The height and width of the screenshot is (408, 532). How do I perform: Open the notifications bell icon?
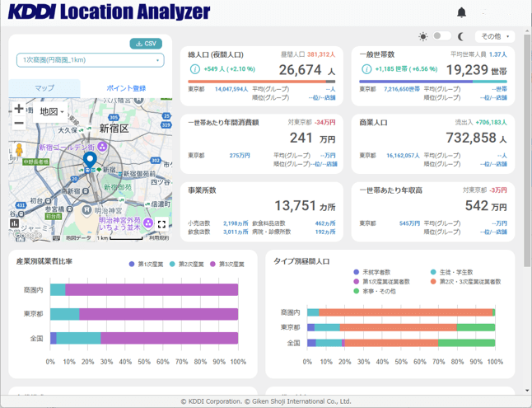coord(461,12)
